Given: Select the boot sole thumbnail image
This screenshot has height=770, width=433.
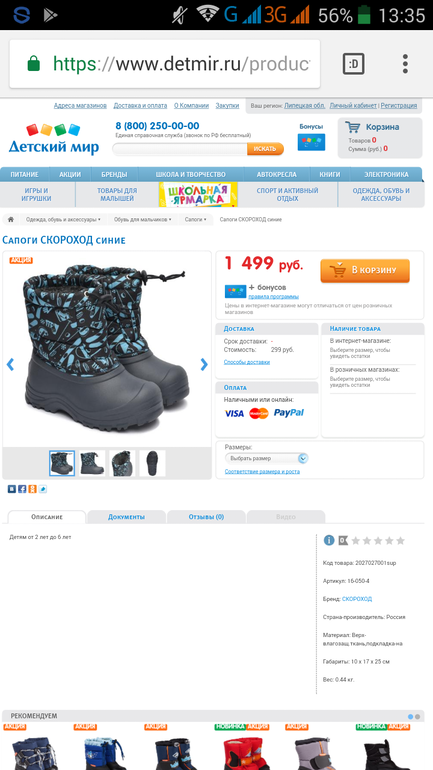Looking at the screenshot, I should click(152, 463).
